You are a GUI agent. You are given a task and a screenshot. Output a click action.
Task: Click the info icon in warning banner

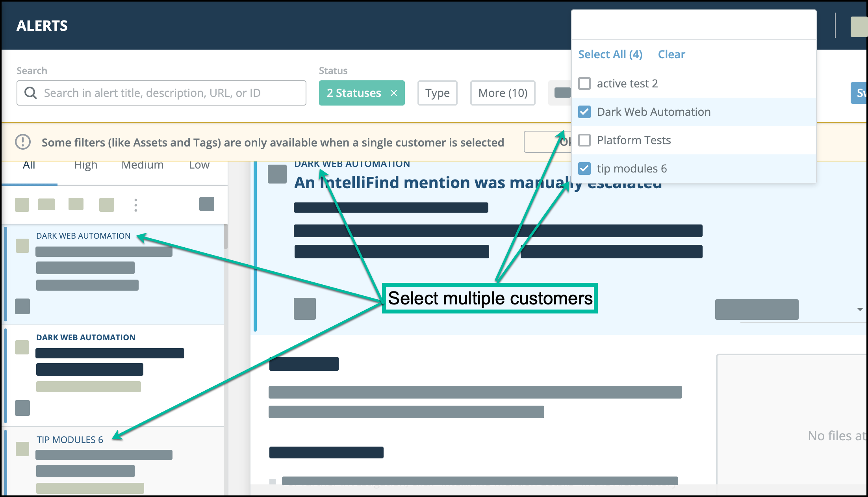pyautogui.click(x=23, y=142)
